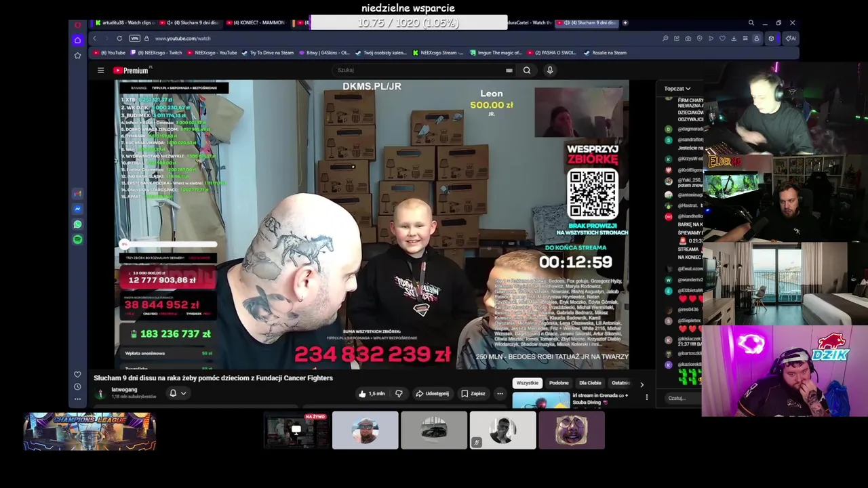Open the Rosalie na Steam bookmark

point(605,53)
